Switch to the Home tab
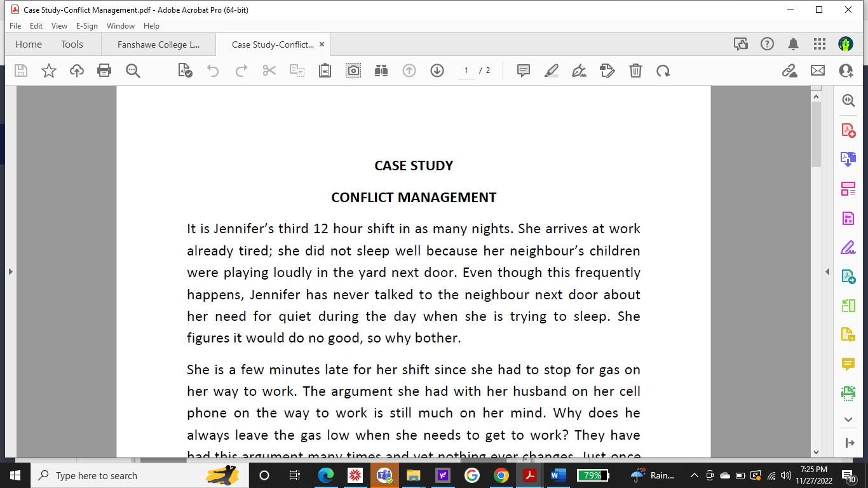868x488 pixels. (29, 44)
